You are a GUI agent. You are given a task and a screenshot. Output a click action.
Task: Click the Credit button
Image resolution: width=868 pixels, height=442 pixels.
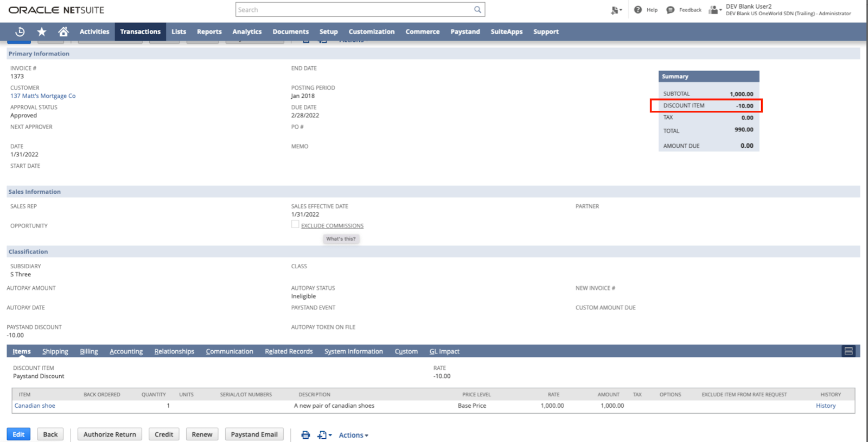click(164, 434)
